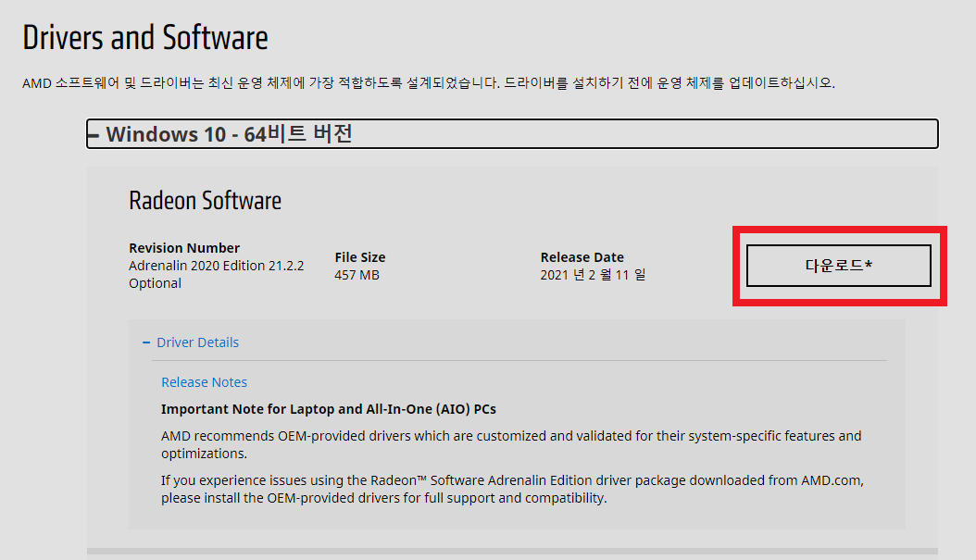Click the 'Drivers and Software' page title
The image size is (976, 560).
(145, 37)
